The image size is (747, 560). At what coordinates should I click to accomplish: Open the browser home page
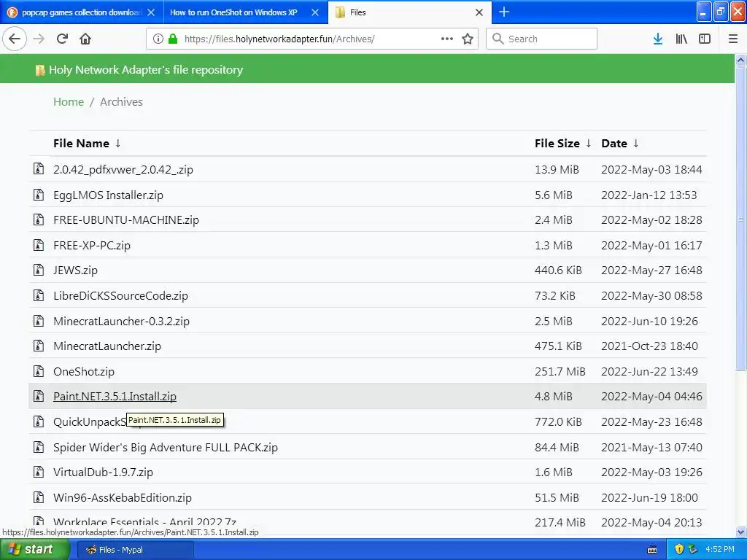click(x=85, y=39)
